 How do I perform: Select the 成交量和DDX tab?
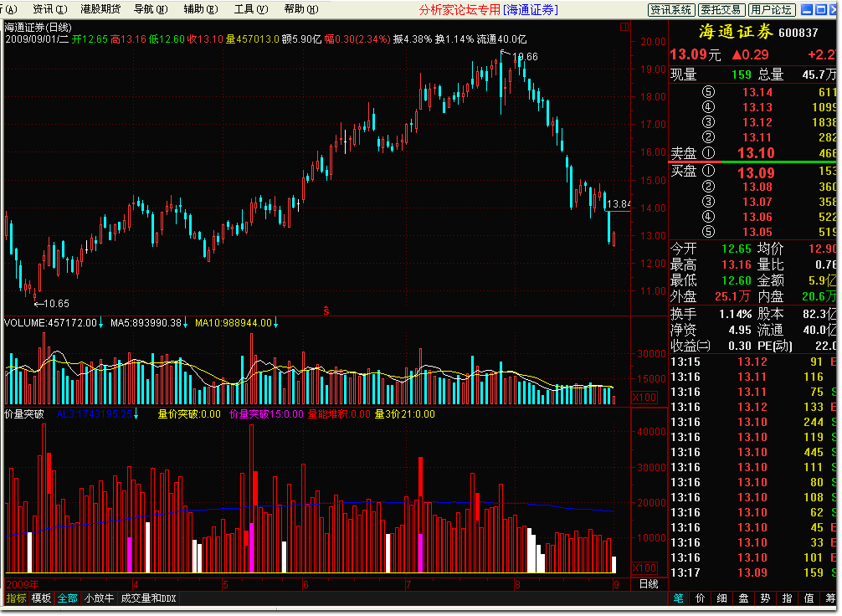[149, 598]
